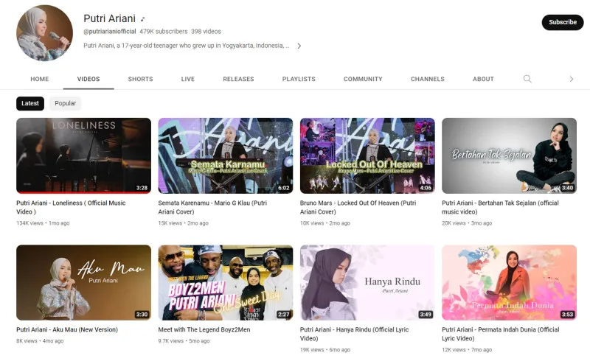
Task: Subscribe to the Putri Ariani channel
Action: pos(562,22)
